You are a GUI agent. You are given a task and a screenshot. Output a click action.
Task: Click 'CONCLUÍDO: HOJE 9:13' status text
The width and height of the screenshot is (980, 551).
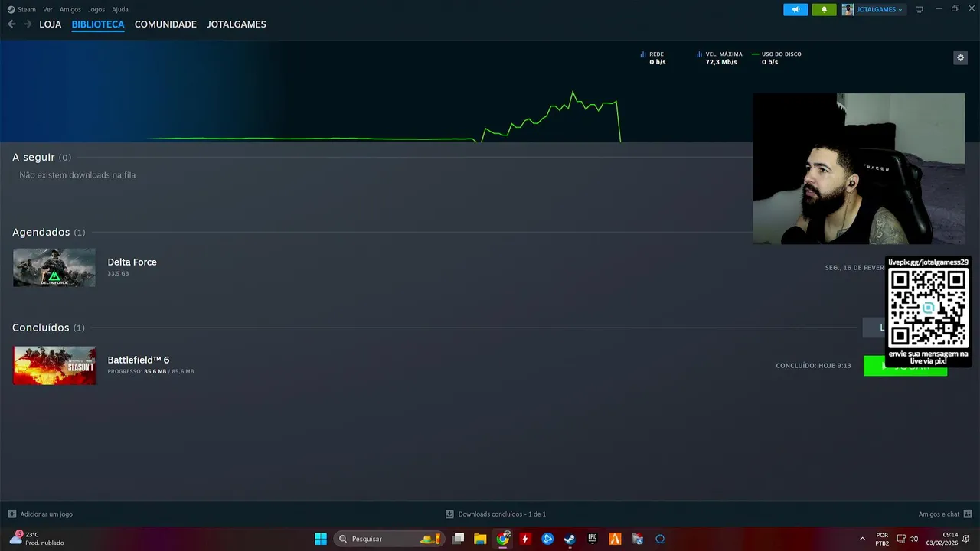tap(813, 366)
